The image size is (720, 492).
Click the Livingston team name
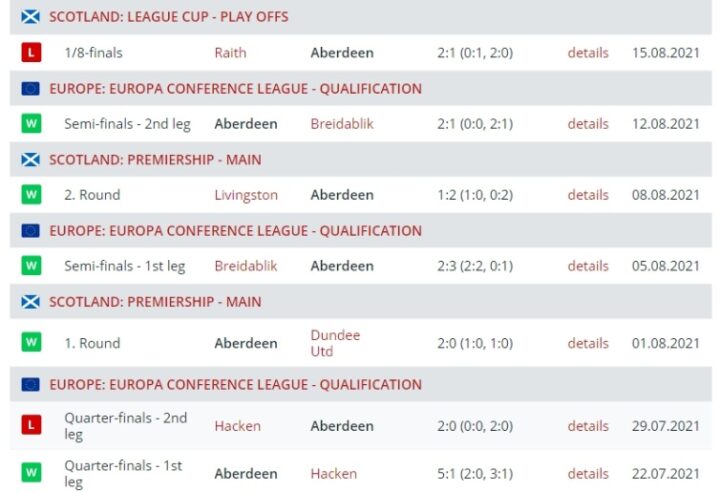tap(246, 195)
